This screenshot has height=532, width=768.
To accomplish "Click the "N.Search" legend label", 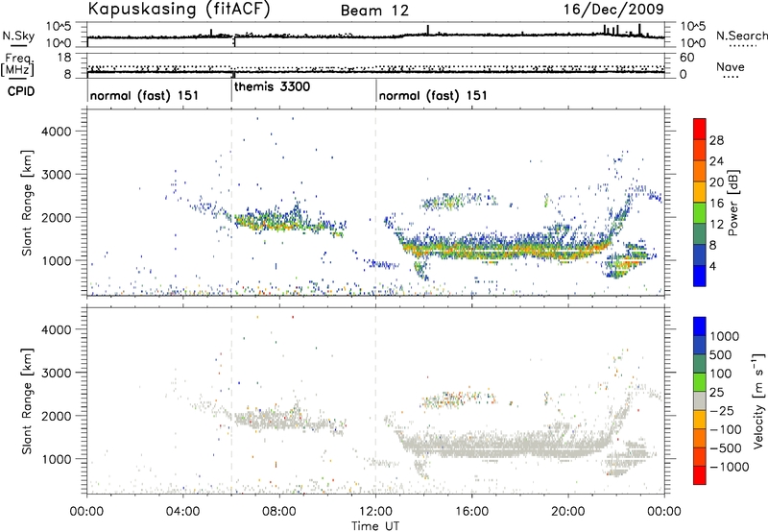I will 741,36.
